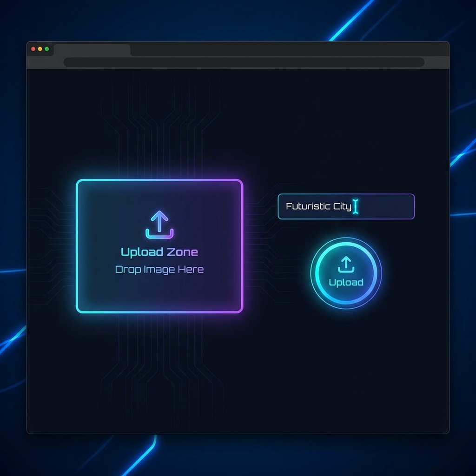
Task: Click the "Drop Image Here" hint text
Action: point(159,270)
